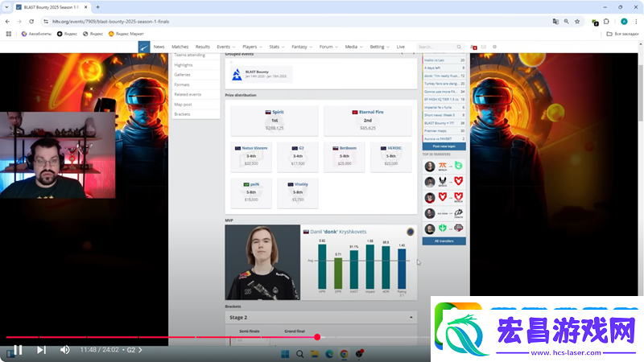Open the Matches menu item
The width and height of the screenshot is (644, 362).
(180, 47)
